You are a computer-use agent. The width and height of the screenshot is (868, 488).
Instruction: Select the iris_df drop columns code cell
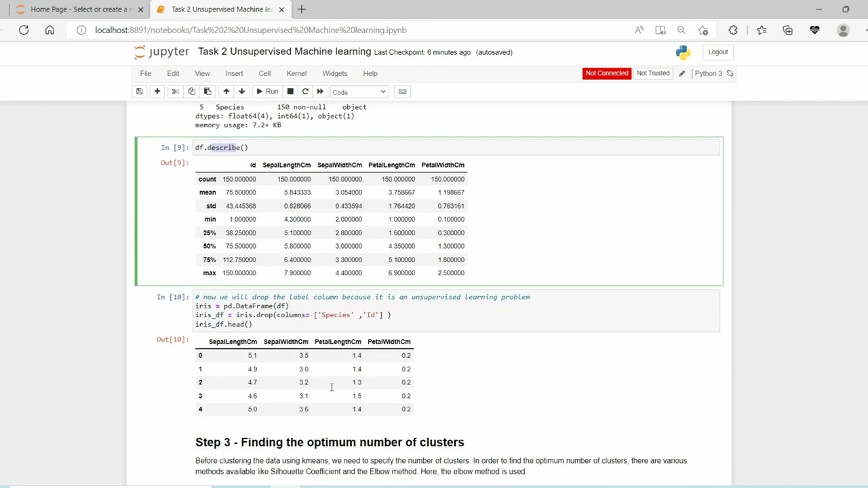pyautogui.click(x=456, y=310)
